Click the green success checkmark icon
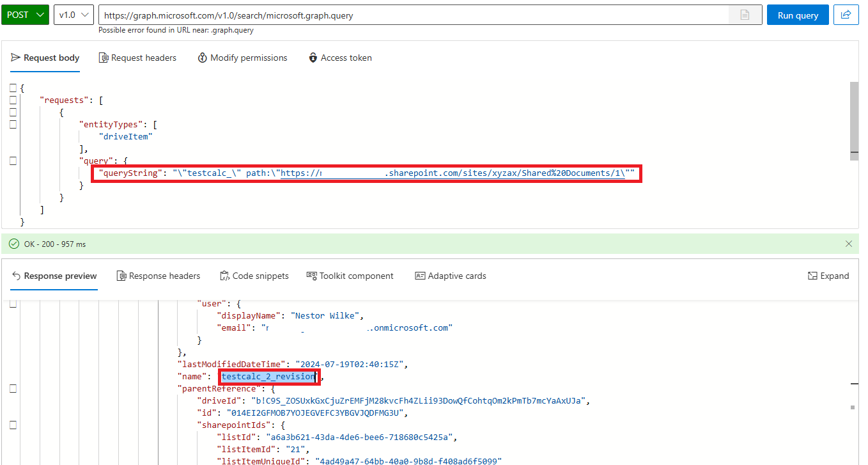 14,244
